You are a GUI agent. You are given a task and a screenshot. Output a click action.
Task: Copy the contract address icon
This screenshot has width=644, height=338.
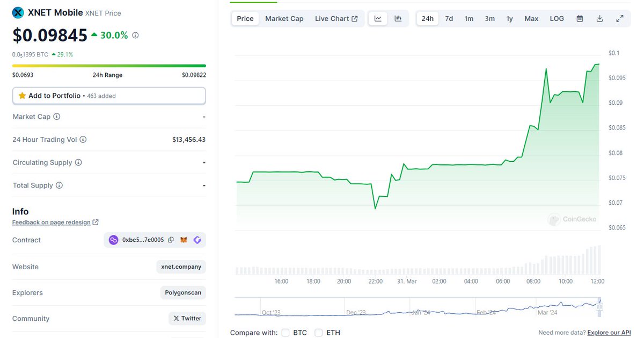[171, 240]
